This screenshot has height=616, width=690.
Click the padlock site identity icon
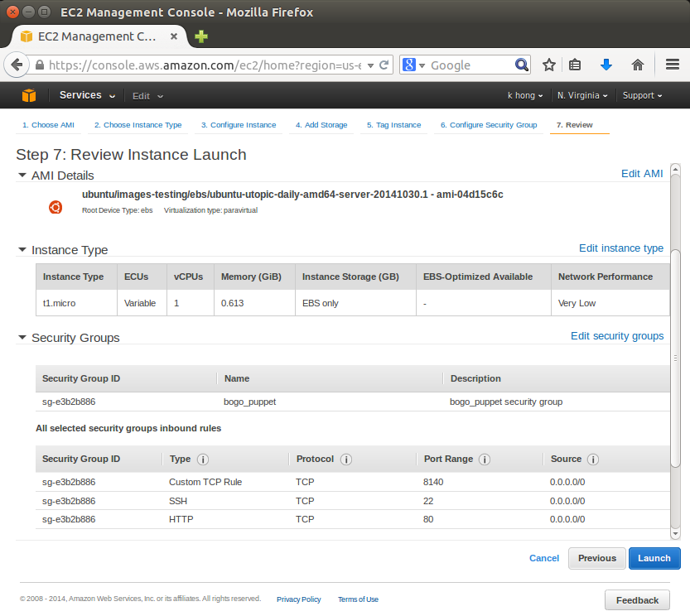40,65
